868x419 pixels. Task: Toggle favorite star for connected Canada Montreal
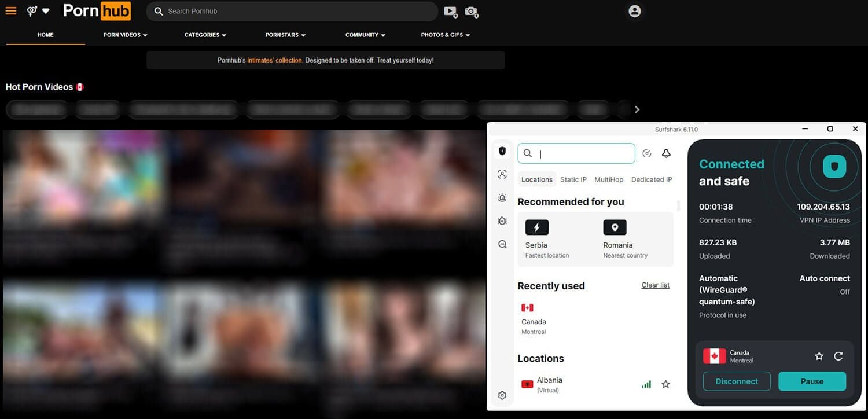point(819,356)
